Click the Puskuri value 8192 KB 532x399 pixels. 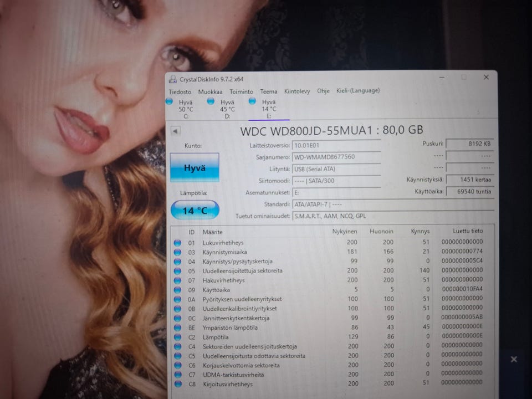pyautogui.click(x=470, y=144)
